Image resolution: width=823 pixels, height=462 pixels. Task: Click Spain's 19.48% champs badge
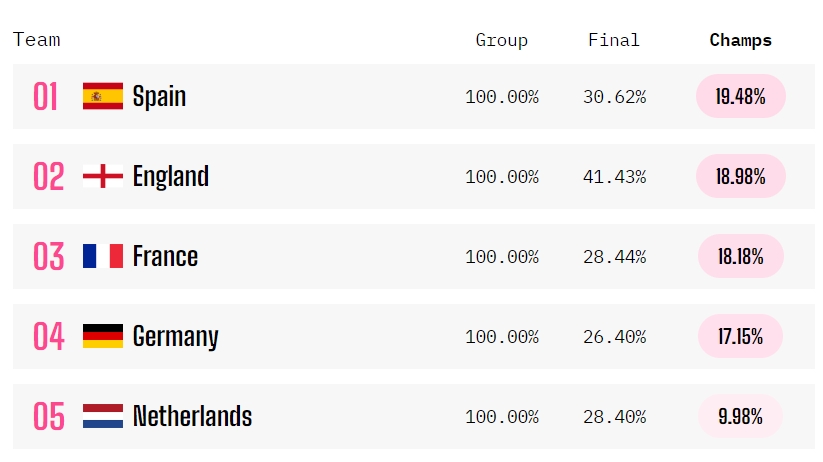741,96
